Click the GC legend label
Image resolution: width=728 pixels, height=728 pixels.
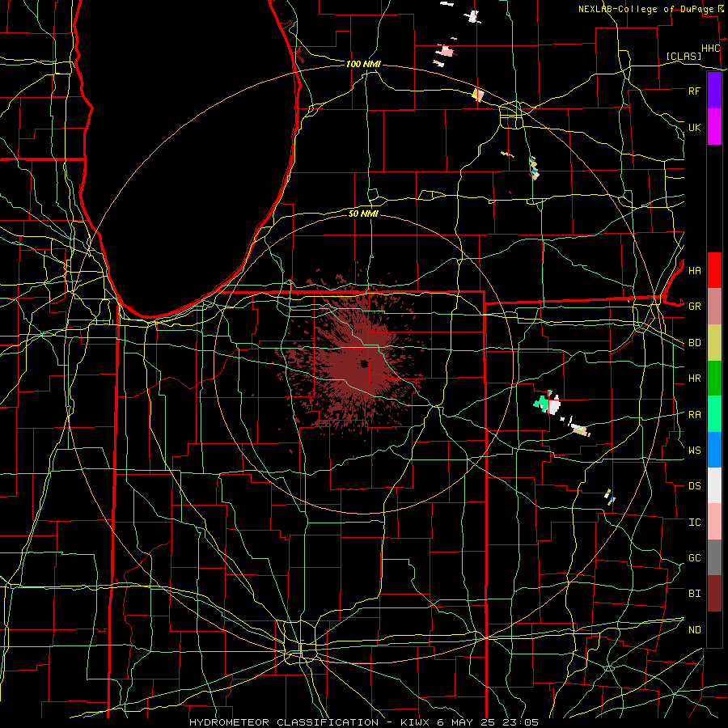click(694, 558)
